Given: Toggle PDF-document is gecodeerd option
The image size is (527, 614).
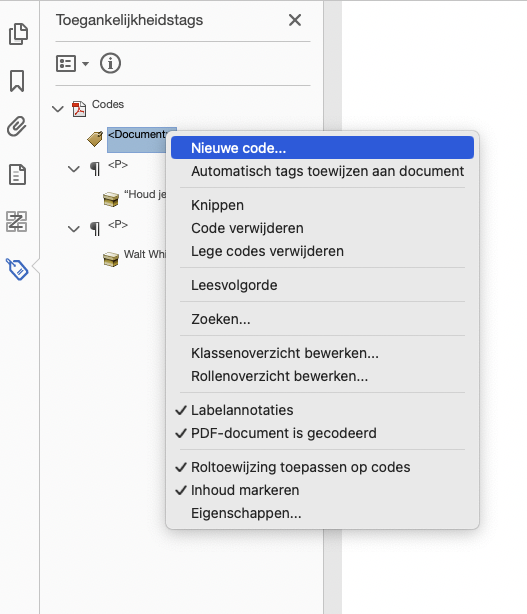Looking at the screenshot, I should (283, 433).
